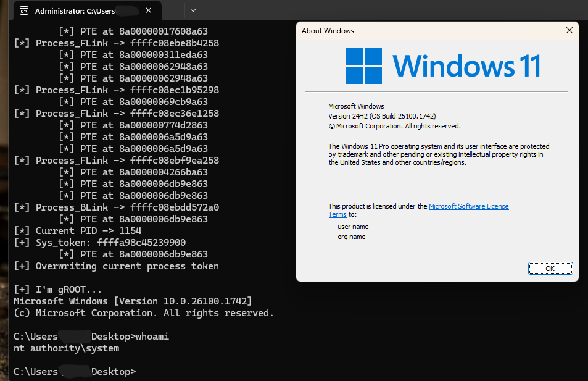588x381 pixels.
Task: Click 'PTE at 8a000000774d2863' line
Action: click(133, 125)
